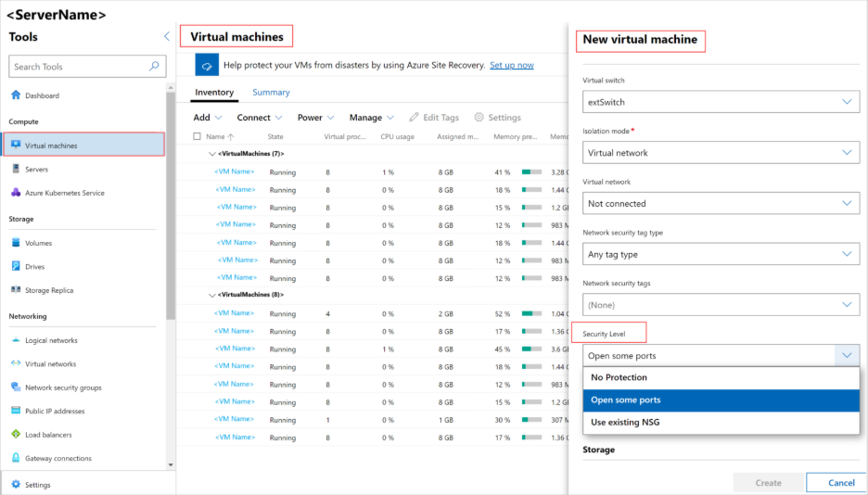Click the Logical networks icon
The width and height of the screenshot is (868, 495).
pyautogui.click(x=16, y=340)
